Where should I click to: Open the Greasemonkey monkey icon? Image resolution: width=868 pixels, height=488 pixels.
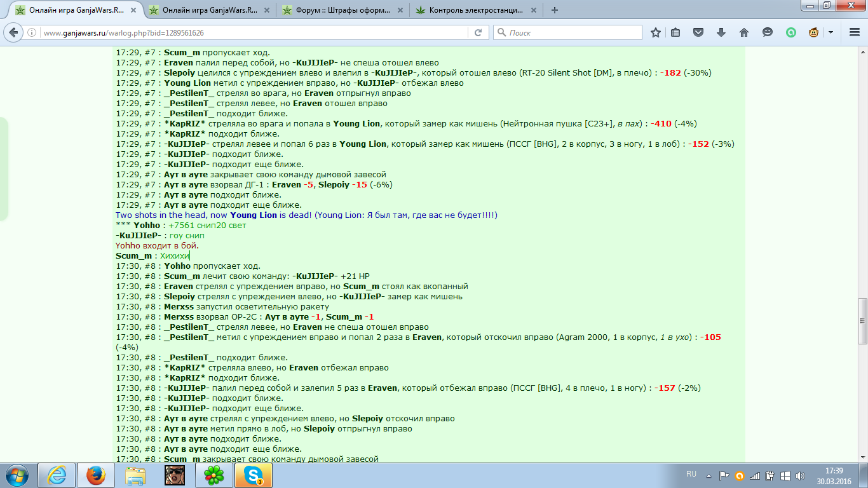click(x=813, y=32)
